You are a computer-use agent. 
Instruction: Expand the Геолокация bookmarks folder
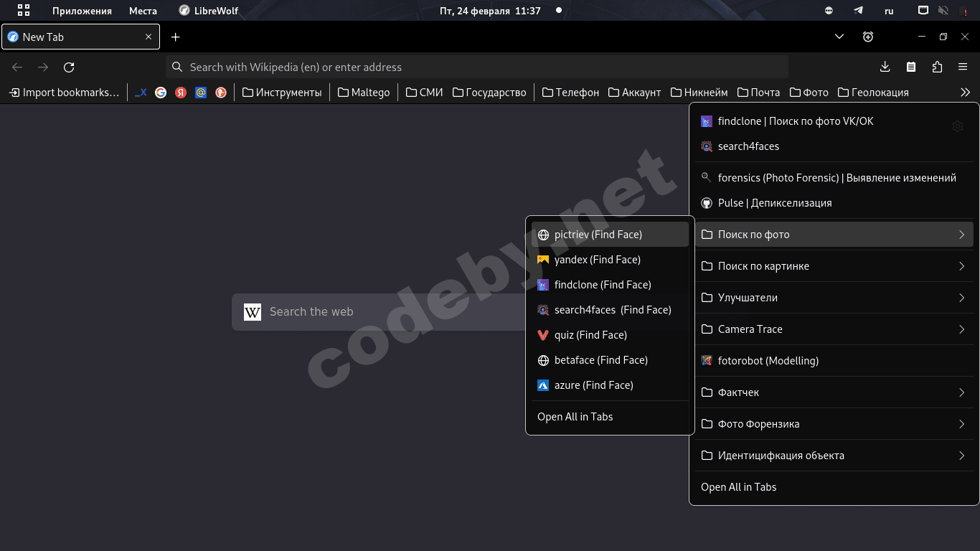tap(873, 92)
